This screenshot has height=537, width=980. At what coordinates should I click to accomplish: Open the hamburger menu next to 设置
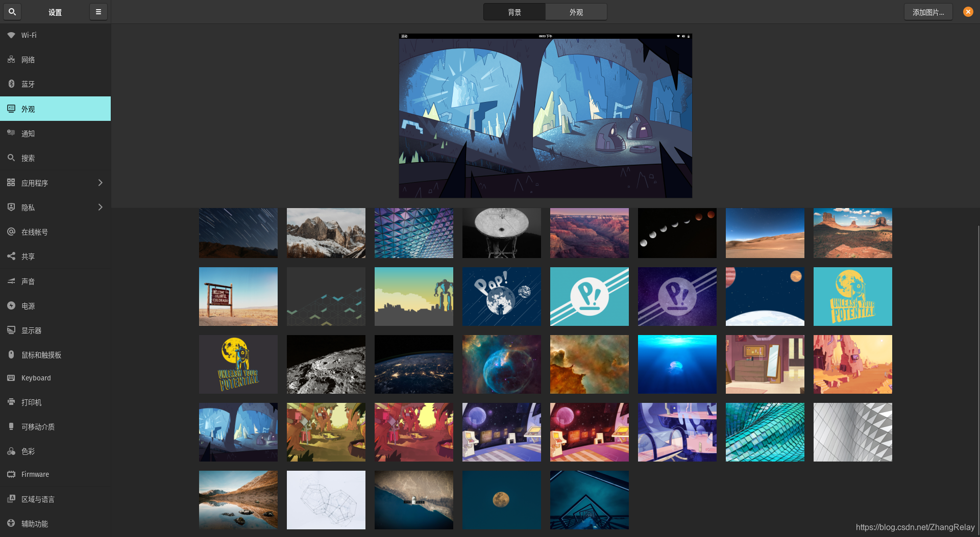click(99, 12)
